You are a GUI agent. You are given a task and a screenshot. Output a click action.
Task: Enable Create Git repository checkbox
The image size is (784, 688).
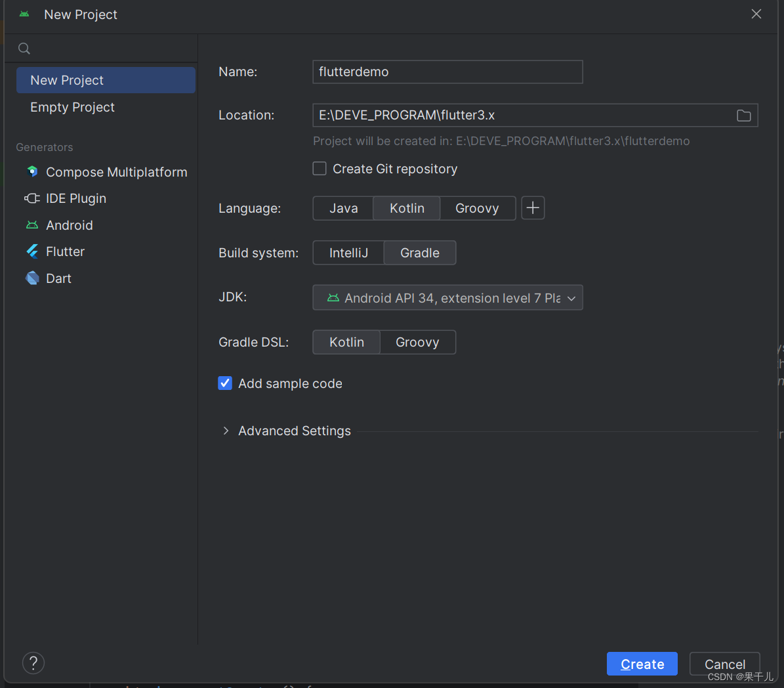(x=320, y=169)
